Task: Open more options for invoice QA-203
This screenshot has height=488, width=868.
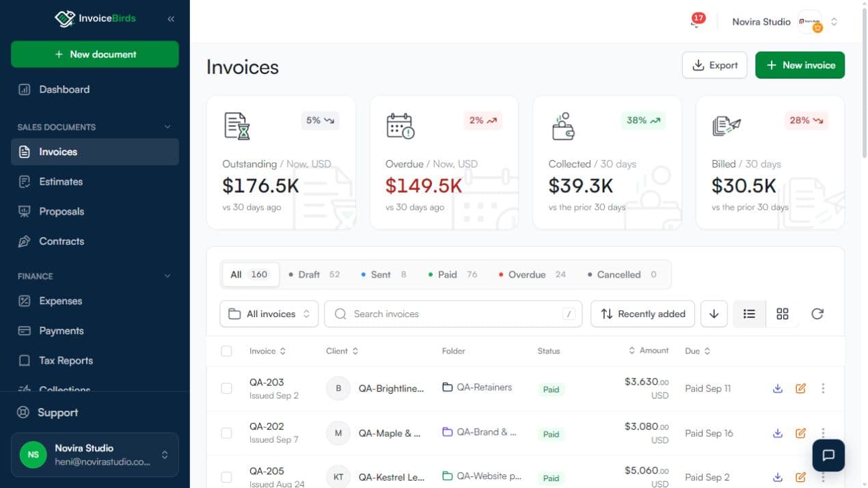Action: click(823, 388)
